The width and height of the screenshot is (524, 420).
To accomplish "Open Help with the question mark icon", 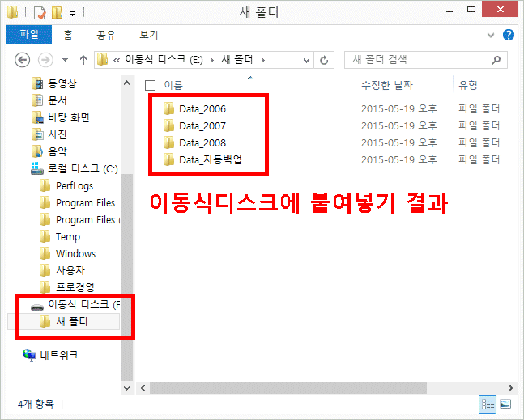I will click(509, 35).
